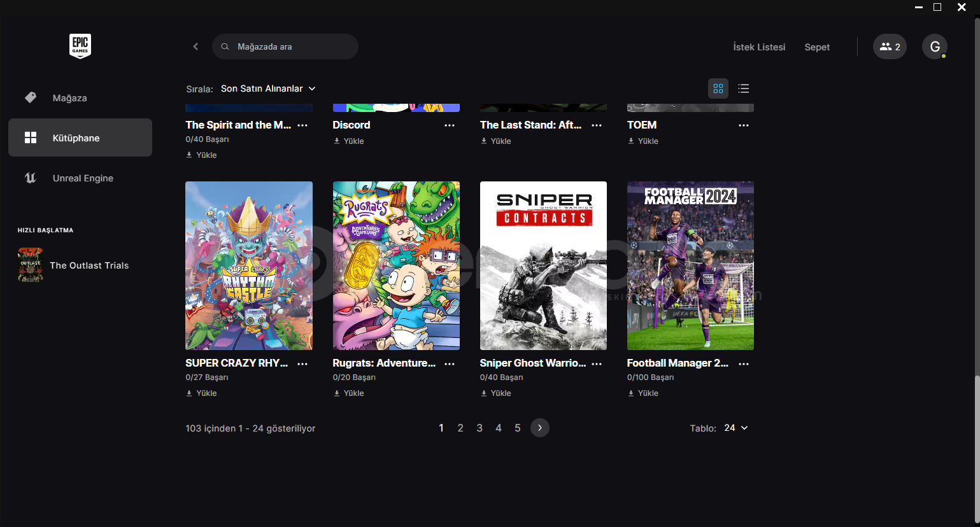Switch to list view layout

click(x=743, y=88)
